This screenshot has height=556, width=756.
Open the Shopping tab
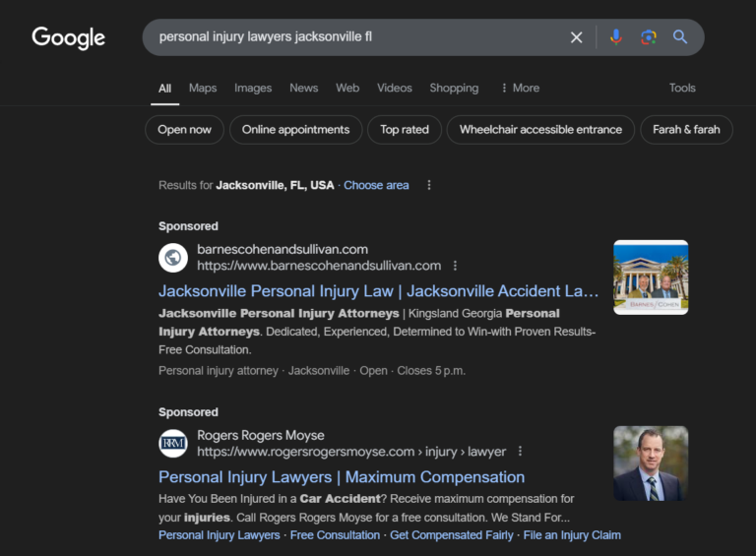[454, 89]
